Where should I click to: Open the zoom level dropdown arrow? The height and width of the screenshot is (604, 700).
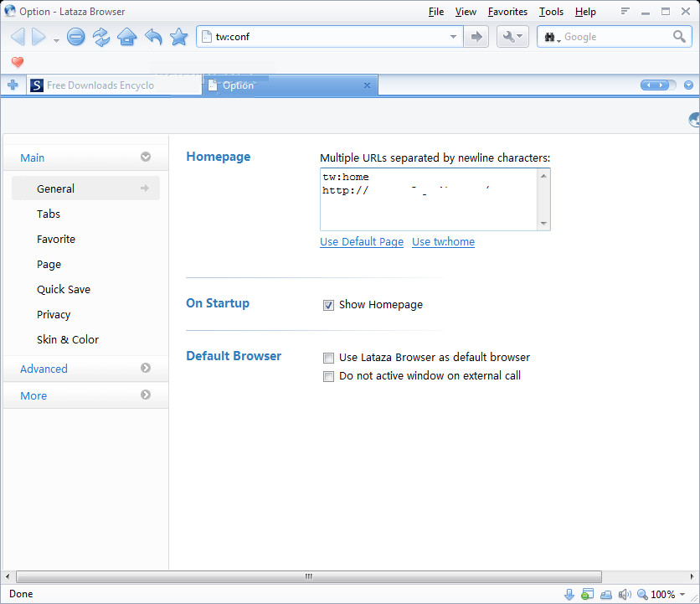(682, 594)
